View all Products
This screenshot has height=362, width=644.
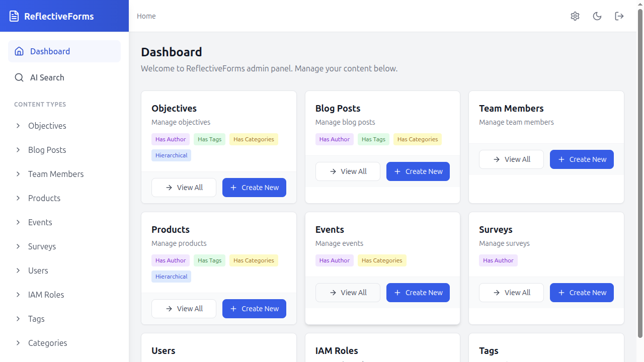tap(184, 309)
